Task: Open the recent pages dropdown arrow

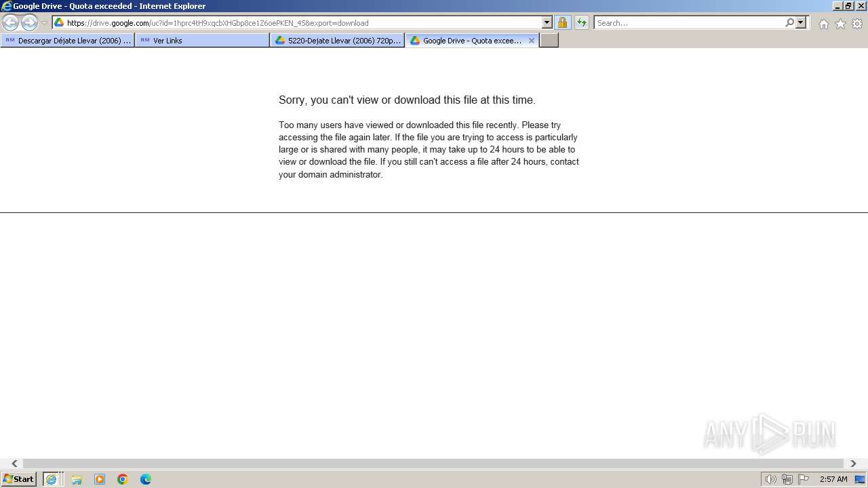Action: [x=44, y=23]
